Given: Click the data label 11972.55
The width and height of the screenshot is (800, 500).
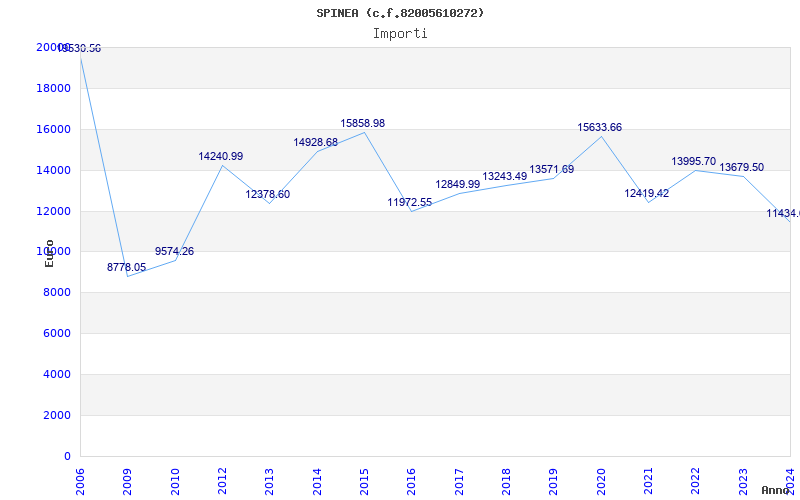Looking at the screenshot, I should [x=410, y=202].
